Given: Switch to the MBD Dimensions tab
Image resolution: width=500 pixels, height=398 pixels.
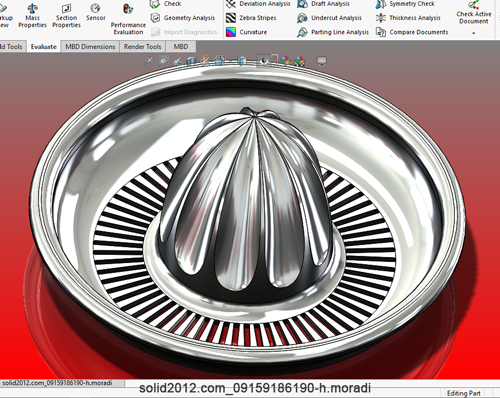Looking at the screenshot, I should 90,47.
